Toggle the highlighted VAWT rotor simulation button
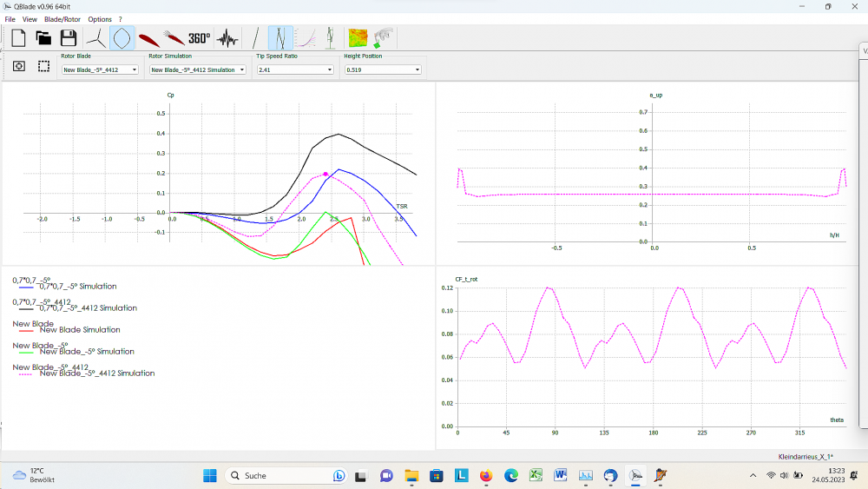 click(x=280, y=37)
